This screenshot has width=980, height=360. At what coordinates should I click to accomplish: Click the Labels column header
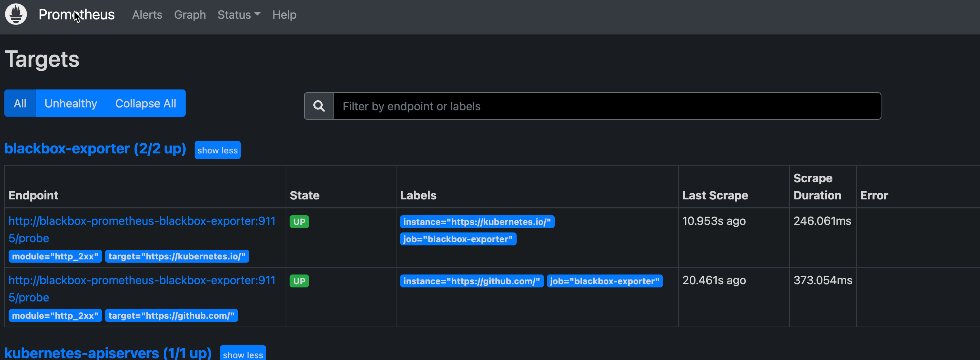[418, 195]
